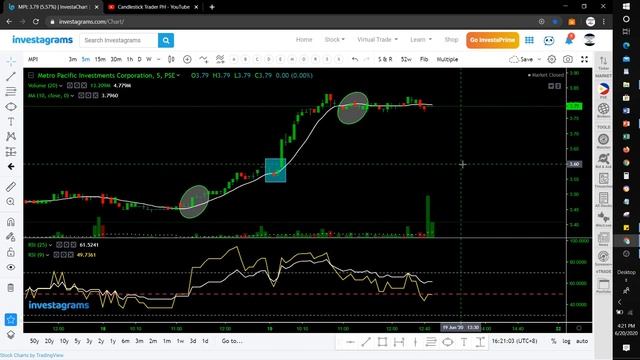640x360 pixels.
Task: Open the Shop menu item
Action: tap(451, 40)
